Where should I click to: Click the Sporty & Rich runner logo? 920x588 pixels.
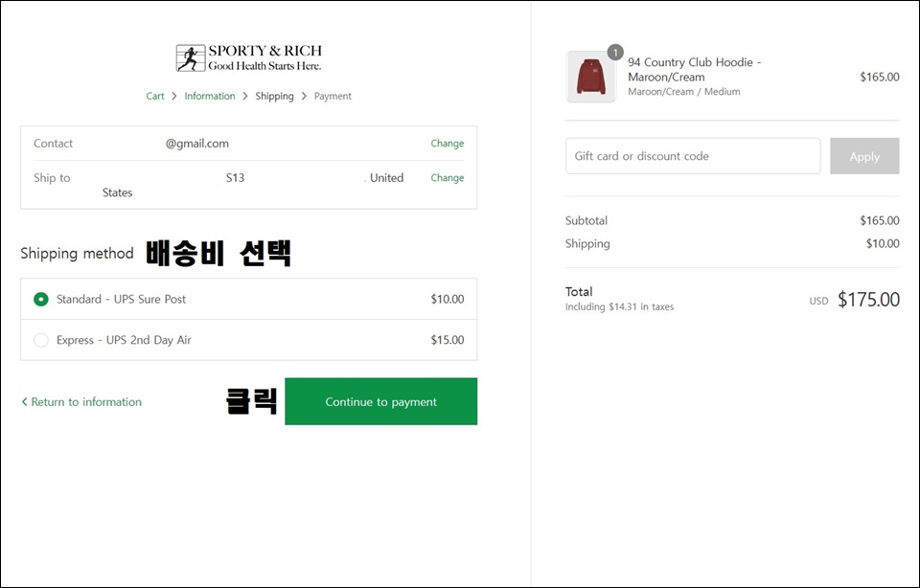point(249,58)
